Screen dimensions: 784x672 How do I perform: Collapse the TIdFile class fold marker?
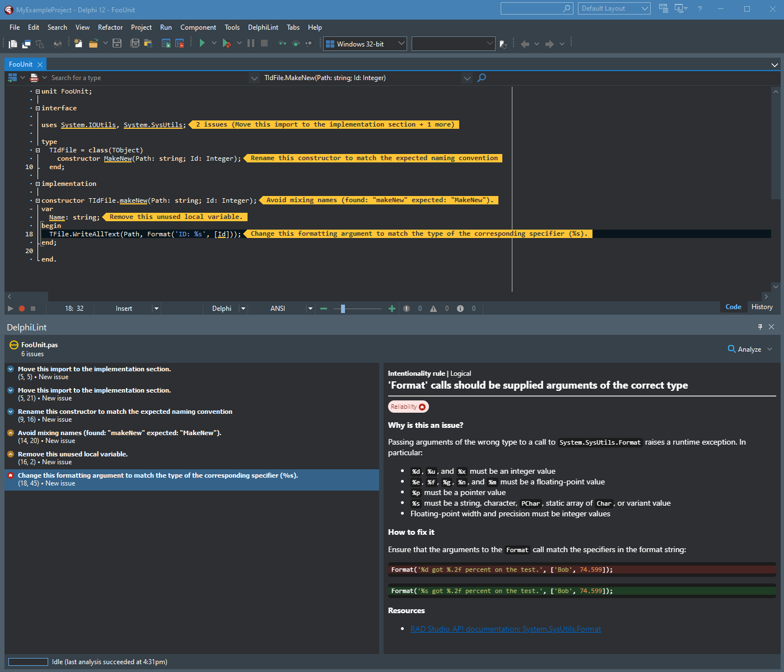[38, 150]
